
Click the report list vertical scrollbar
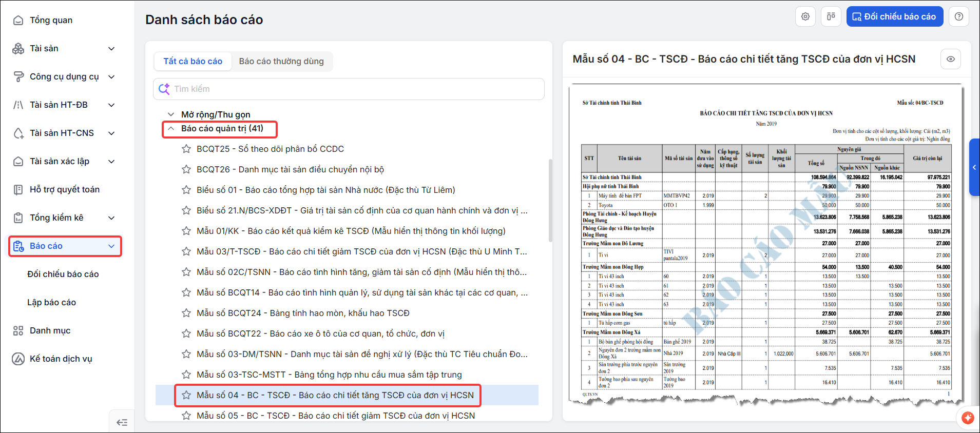[550, 200]
